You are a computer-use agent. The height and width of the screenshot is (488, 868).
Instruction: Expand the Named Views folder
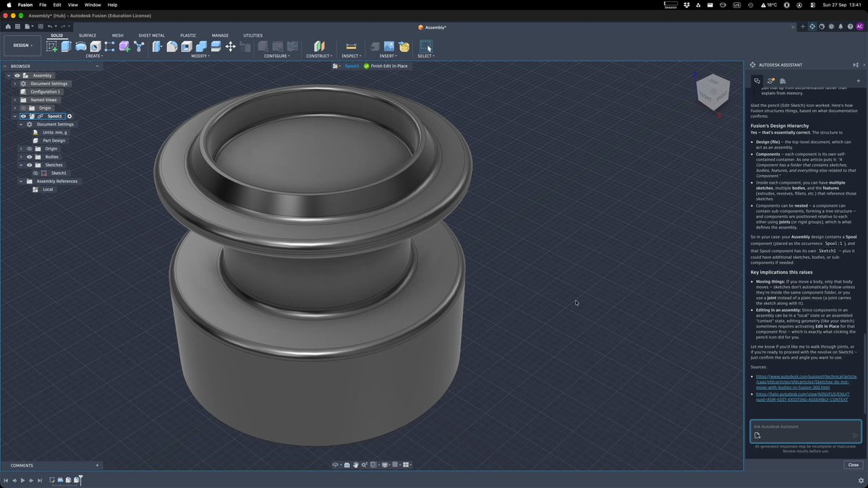[x=14, y=100]
